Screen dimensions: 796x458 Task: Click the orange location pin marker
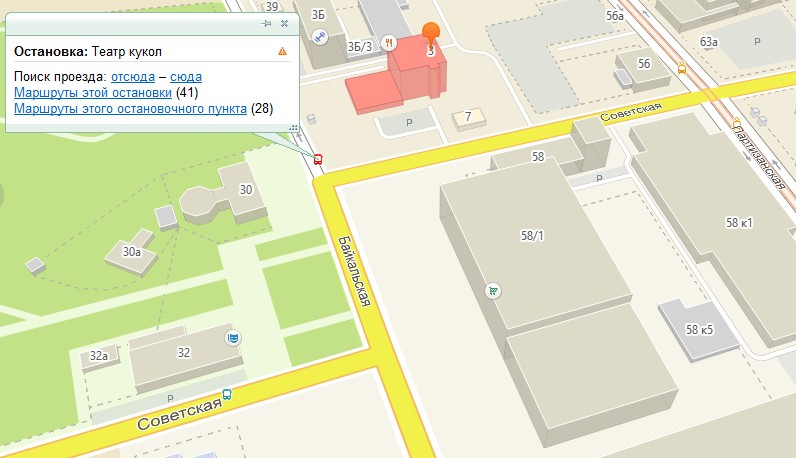click(x=431, y=37)
